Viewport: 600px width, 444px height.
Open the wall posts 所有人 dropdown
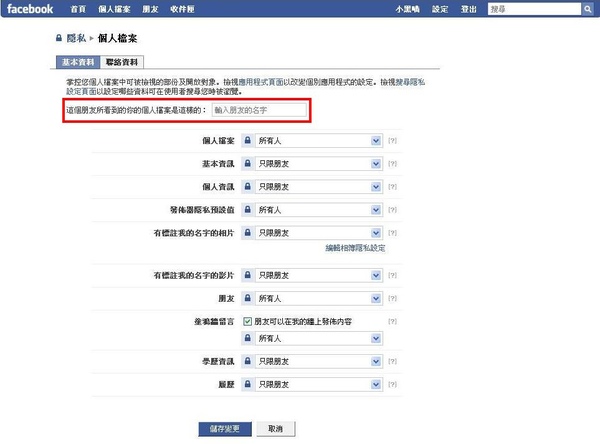point(319,338)
